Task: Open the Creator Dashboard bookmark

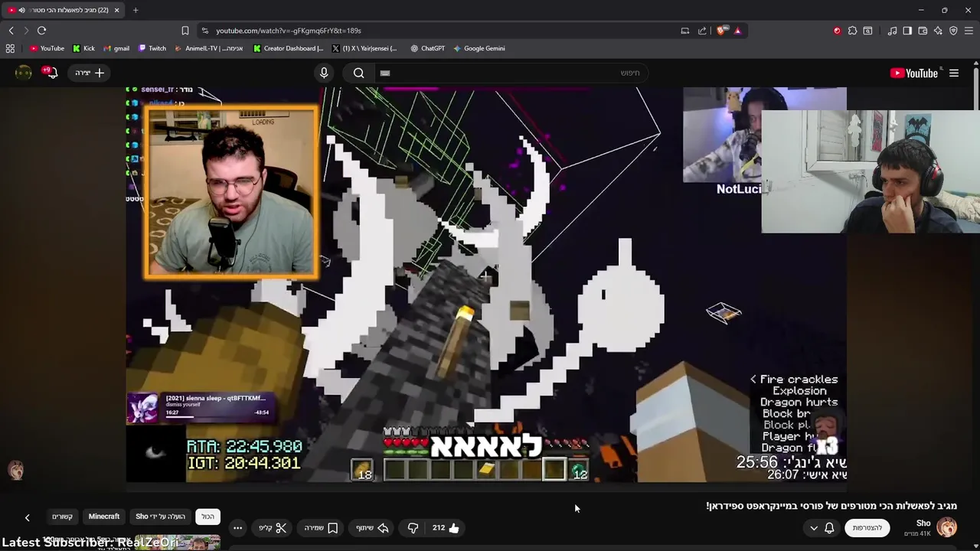Action: (288, 48)
